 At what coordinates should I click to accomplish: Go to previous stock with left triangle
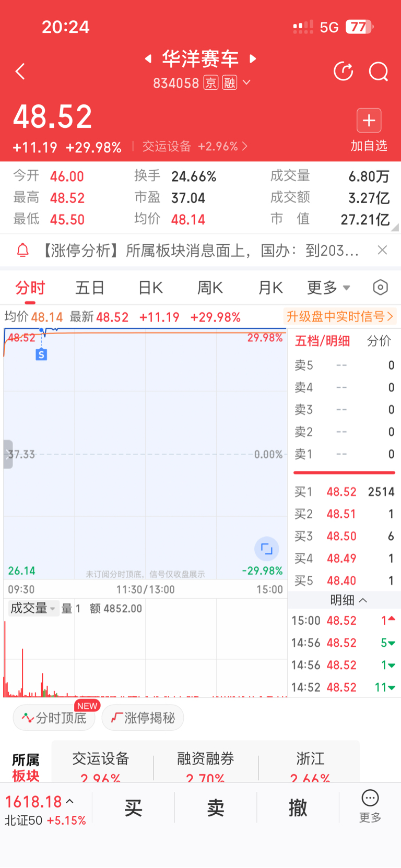pyautogui.click(x=148, y=59)
